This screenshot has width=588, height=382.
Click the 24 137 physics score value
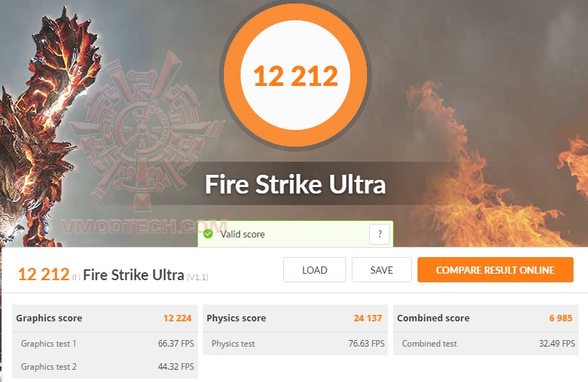click(x=368, y=318)
